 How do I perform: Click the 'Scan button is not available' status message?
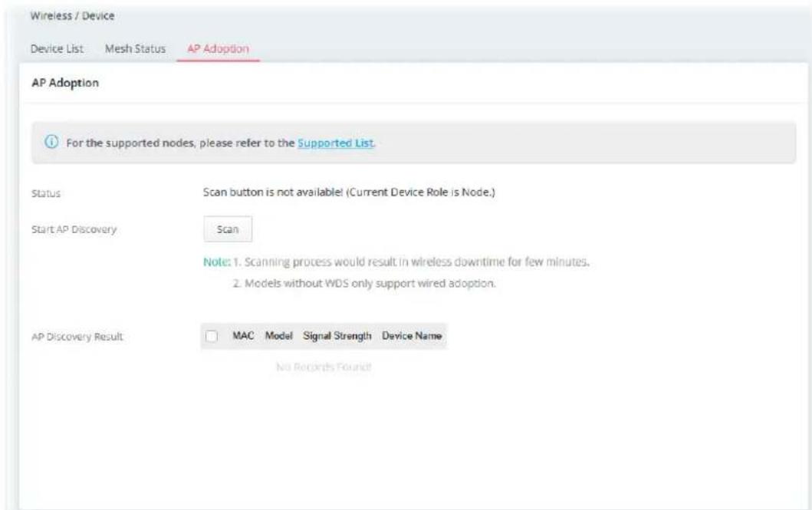pyautogui.click(x=349, y=192)
